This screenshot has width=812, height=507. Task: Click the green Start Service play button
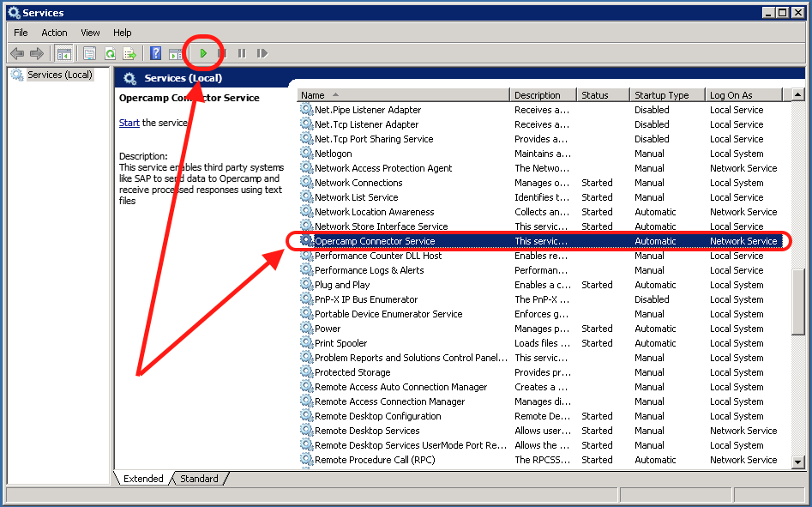[203, 53]
